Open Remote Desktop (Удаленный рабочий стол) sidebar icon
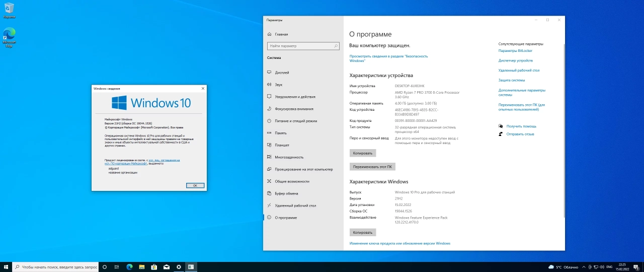This screenshot has width=644, height=272. click(x=269, y=206)
